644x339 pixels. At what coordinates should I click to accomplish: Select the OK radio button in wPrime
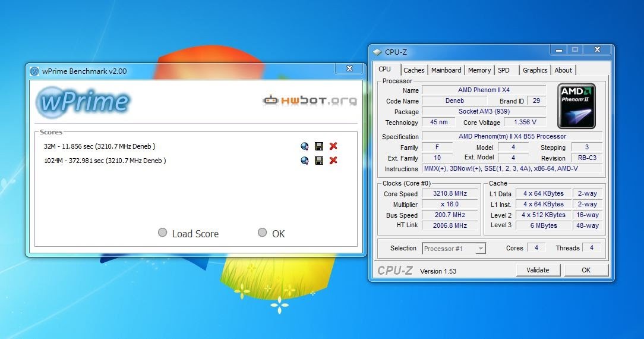point(262,233)
